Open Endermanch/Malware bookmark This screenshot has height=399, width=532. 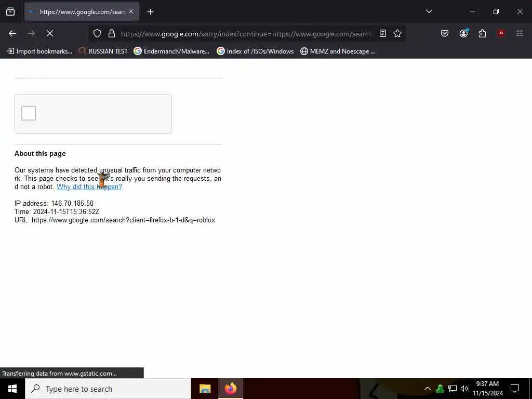[171, 51]
